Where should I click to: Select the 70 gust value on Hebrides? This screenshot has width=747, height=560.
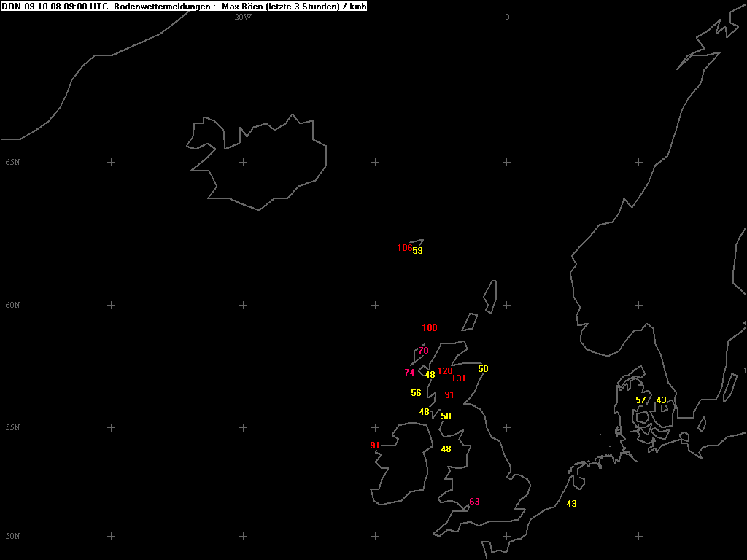click(423, 351)
